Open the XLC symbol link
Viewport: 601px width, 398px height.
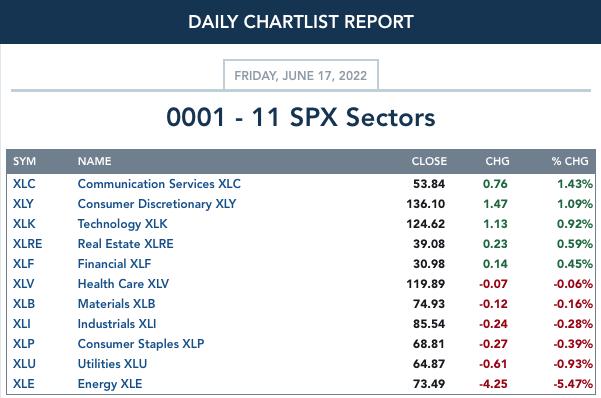[24, 184]
